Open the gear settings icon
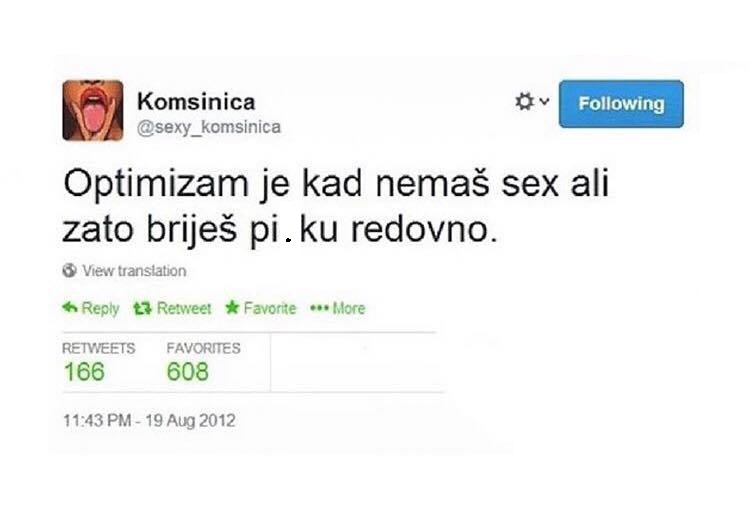The image size is (750, 530). tap(524, 101)
